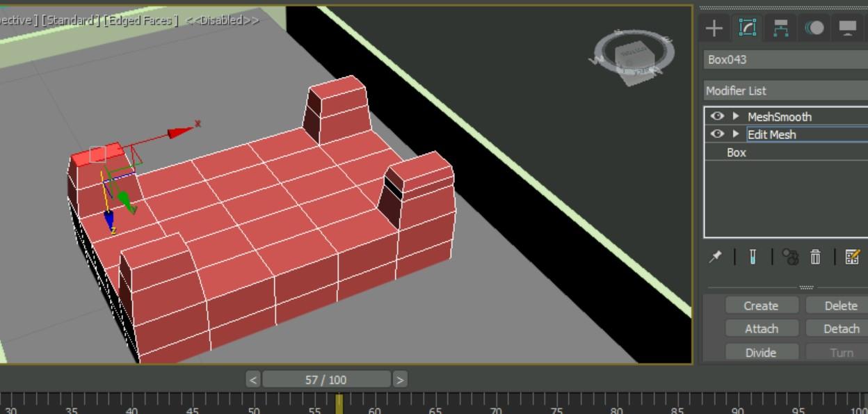
Task: Click the Attach button
Action: [761, 328]
